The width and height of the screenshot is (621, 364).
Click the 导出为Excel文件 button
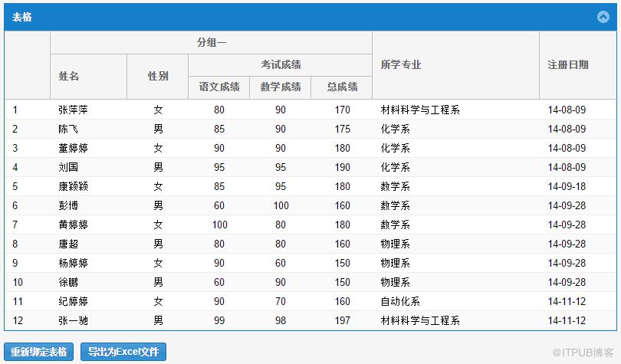point(123,352)
